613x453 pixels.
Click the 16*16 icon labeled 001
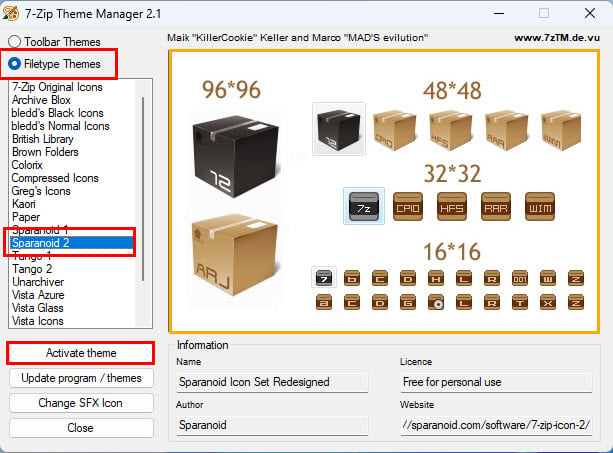click(520, 278)
